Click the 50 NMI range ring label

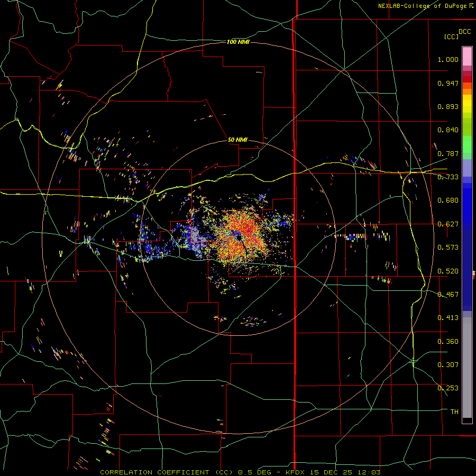237,140
